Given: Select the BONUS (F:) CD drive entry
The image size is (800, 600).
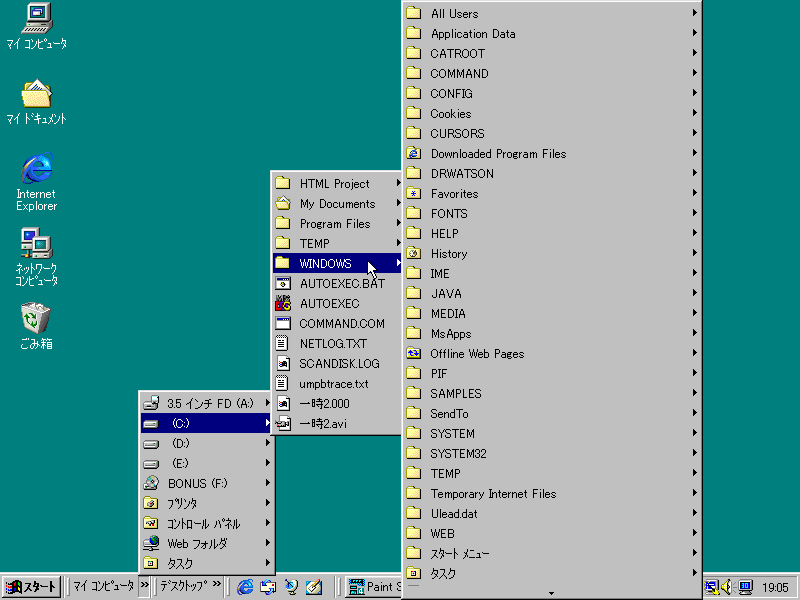Looking at the screenshot, I should pos(207,483).
